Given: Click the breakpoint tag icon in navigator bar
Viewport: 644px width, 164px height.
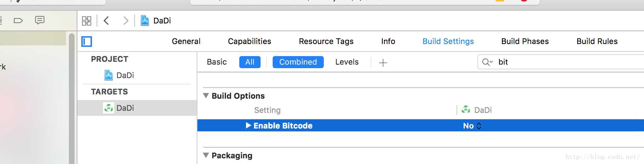Looking at the screenshot, I should point(18,21).
